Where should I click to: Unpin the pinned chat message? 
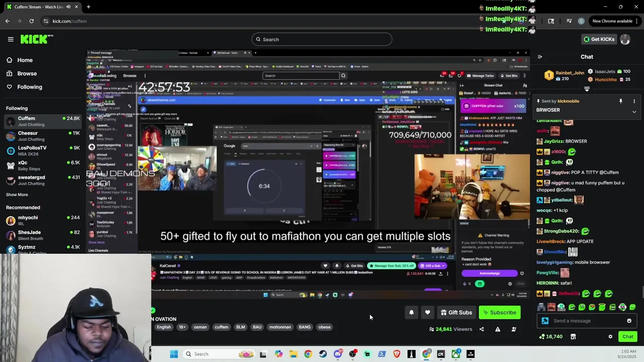(x=621, y=101)
